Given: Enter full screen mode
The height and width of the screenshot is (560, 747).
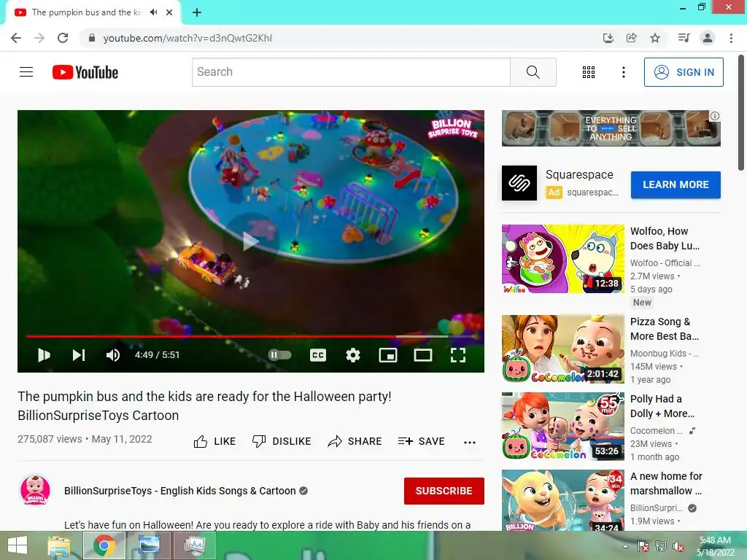Looking at the screenshot, I should click(x=458, y=355).
